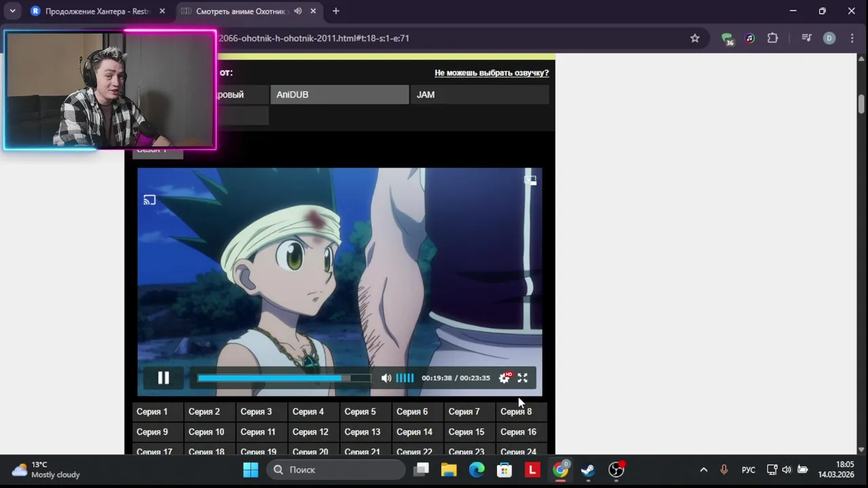
Task: Play episode Серия 15
Action: pos(470,432)
